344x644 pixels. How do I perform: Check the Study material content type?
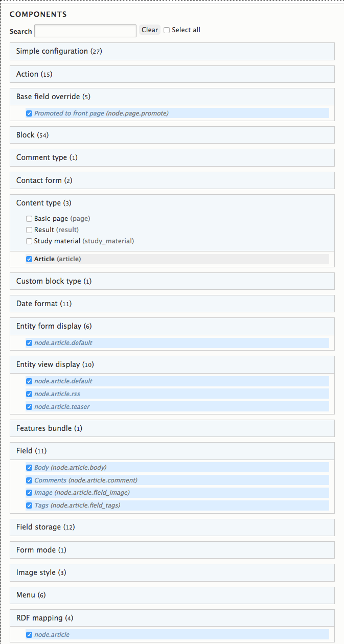click(29, 241)
